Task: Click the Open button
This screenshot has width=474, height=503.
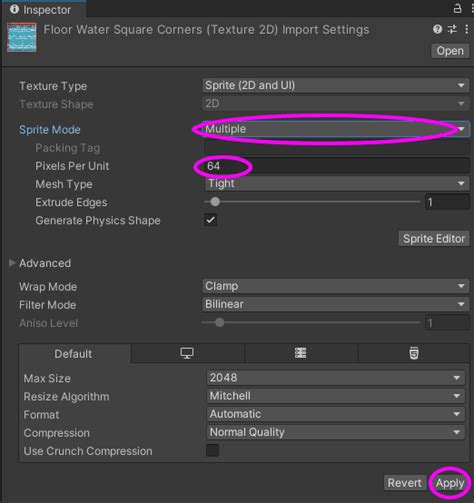Action: coord(450,51)
